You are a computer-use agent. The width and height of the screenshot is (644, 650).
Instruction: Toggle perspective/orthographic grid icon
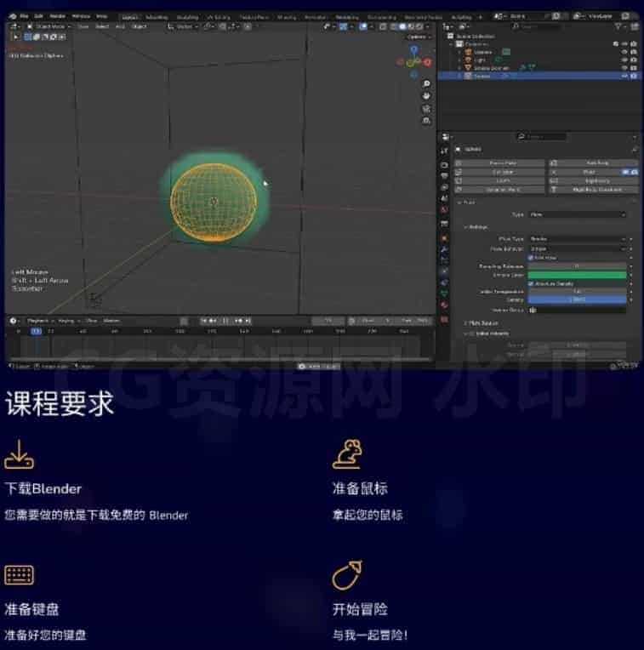[x=426, y=121]
